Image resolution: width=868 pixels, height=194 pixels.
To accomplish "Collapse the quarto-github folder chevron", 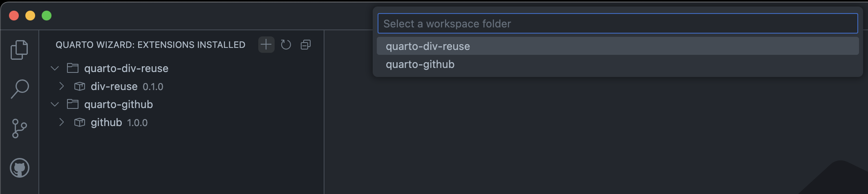I will (55, 104).
